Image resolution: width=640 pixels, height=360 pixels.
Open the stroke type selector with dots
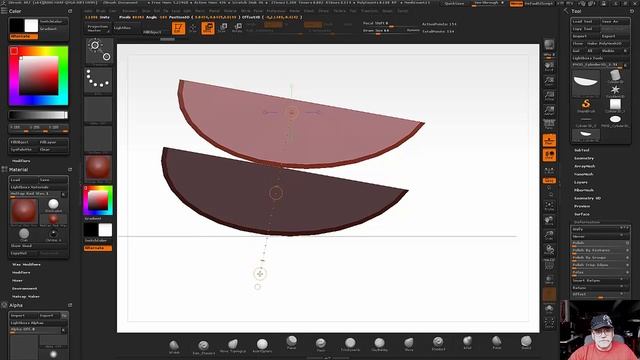98,80
